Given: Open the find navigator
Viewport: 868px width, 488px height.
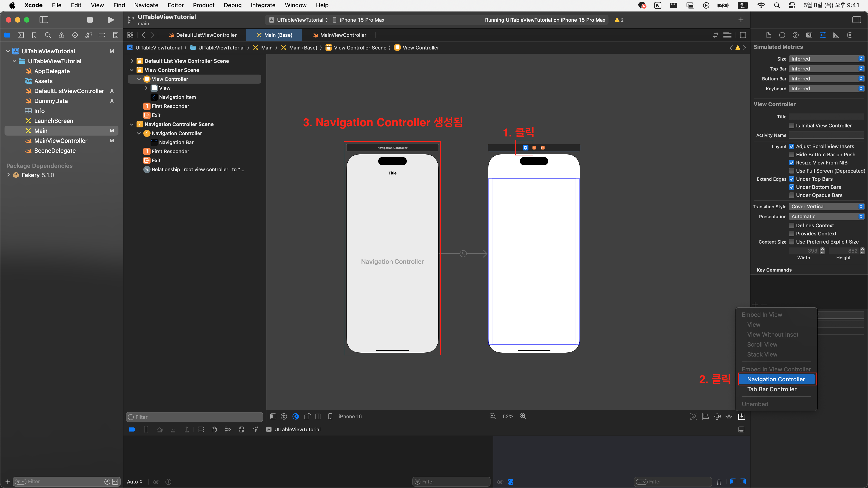Looking at the screenshot, I should pyautogui.click(x=48, y=35).
